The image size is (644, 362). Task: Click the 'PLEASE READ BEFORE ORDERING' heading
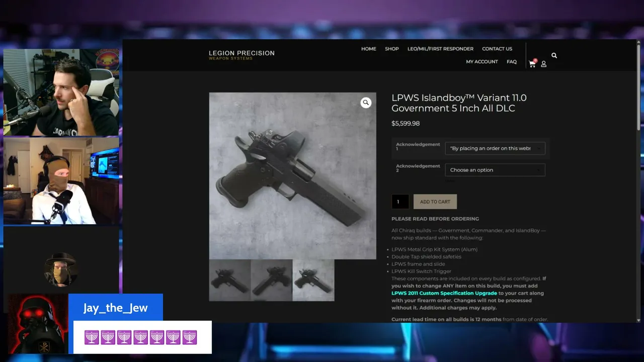(435, 219)
